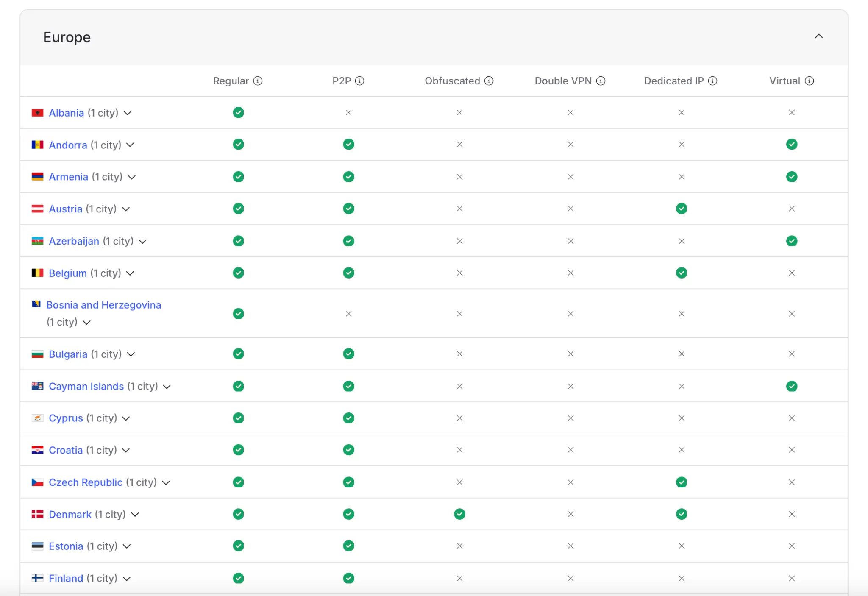Open the Czech Republic country link
The image size is (868, 596).
pyautogui.click(x=86, y=482)
